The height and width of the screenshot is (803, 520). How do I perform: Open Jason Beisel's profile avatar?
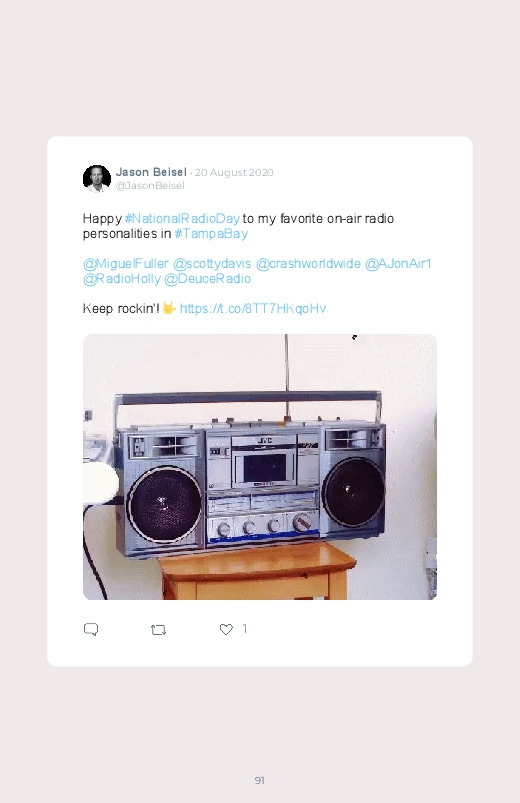click(97, 179)
